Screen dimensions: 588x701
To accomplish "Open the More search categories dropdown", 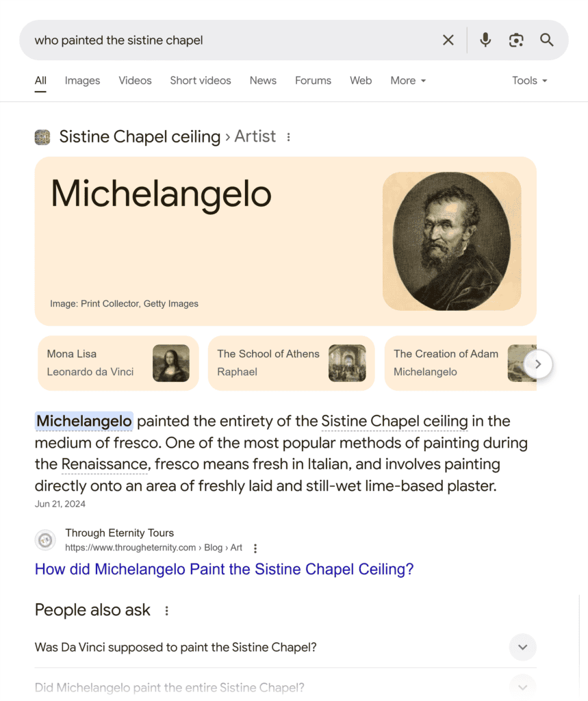I will coord(408,80).
